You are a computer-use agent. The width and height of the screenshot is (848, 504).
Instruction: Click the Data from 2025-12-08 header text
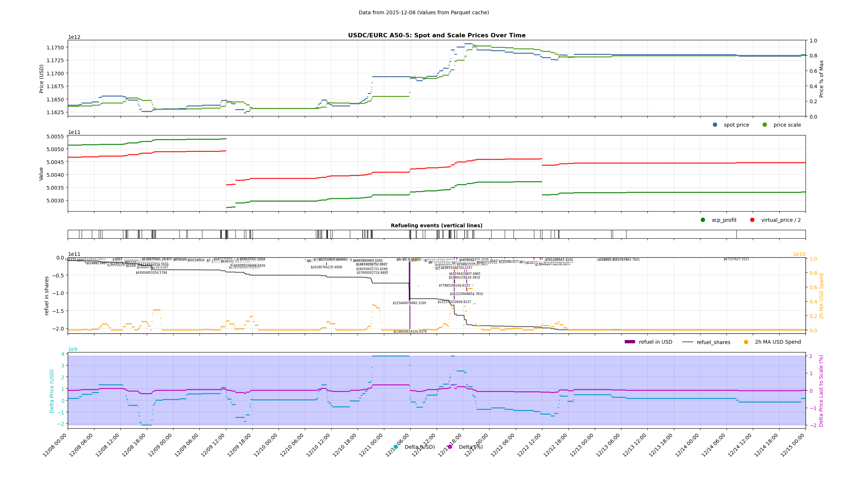pyautogui.click(x=423, y=12)
